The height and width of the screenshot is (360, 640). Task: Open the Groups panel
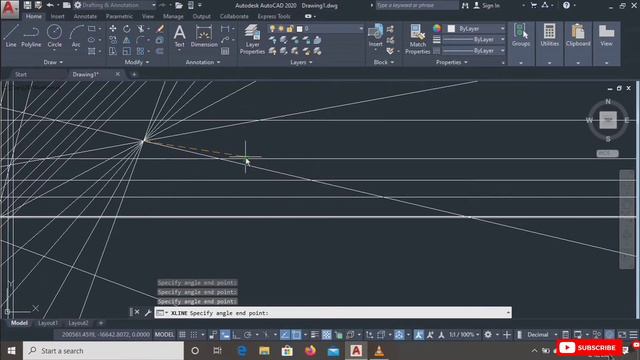(x=521, y=36)
